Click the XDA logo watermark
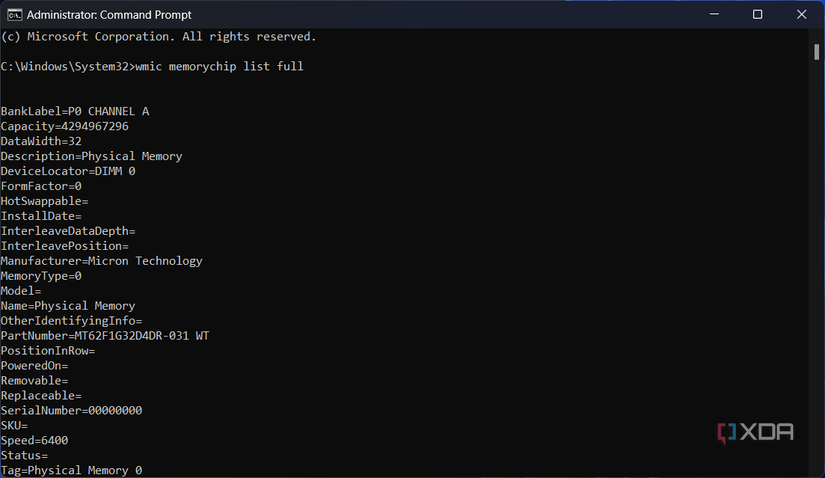The width and height of the screenshot is (825, 478). tap(755, 432)
